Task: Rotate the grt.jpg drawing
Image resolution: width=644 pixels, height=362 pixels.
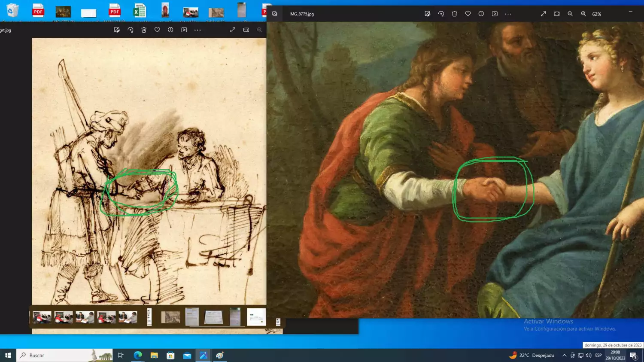Action: click(x=131, y=30)
